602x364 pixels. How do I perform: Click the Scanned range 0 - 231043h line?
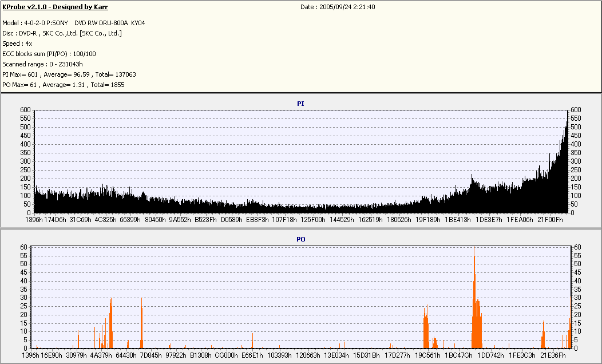click(x=42, y=65)
